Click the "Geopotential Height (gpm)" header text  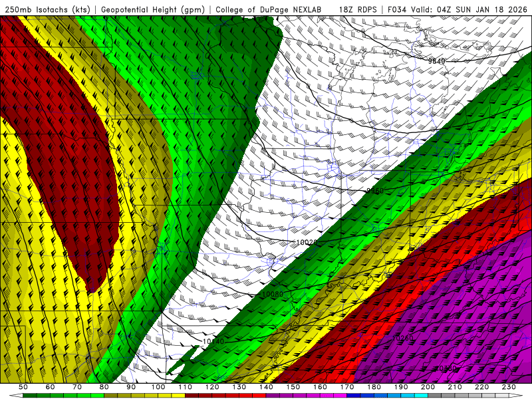pyautogui.click(x=153, y=9)
